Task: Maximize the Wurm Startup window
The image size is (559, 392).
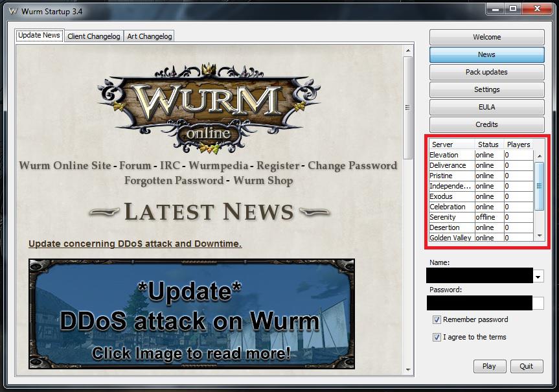Action: click(512, 9)
